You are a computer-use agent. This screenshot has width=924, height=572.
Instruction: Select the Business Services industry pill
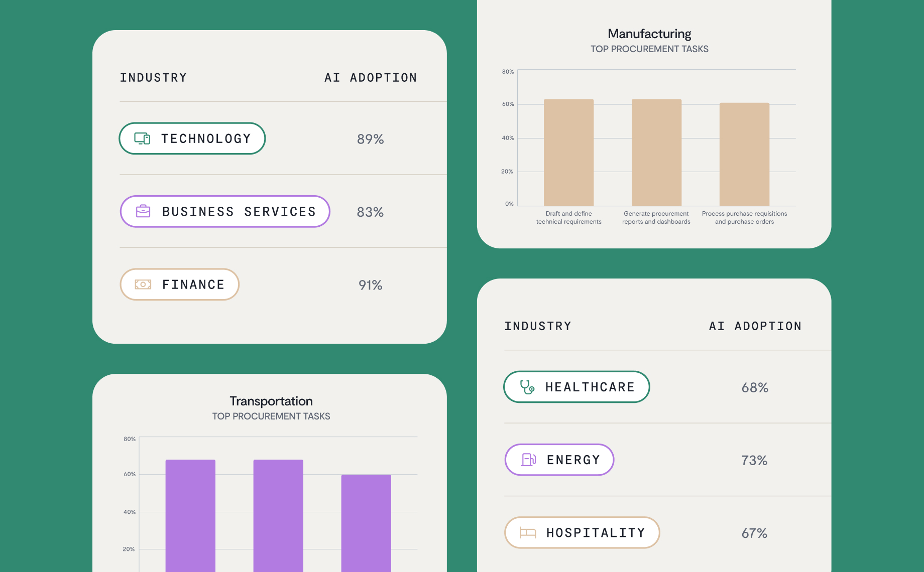(225, 211)
